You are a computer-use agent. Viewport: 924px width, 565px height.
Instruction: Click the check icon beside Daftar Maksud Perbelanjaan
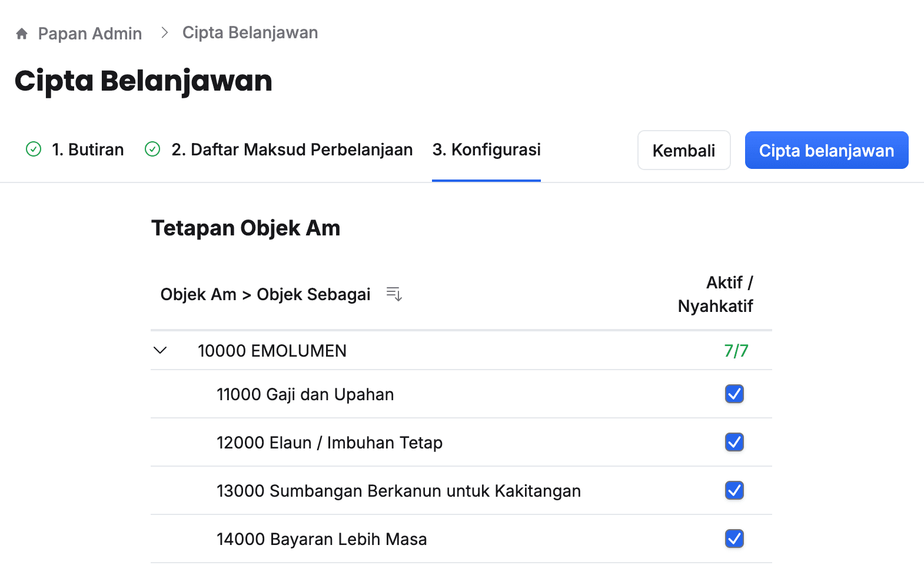152,149
